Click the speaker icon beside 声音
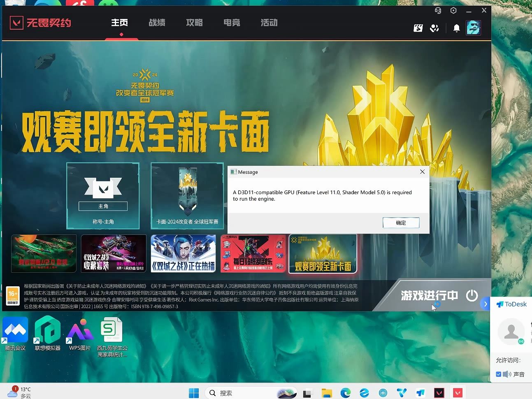 tap(507, 374)
